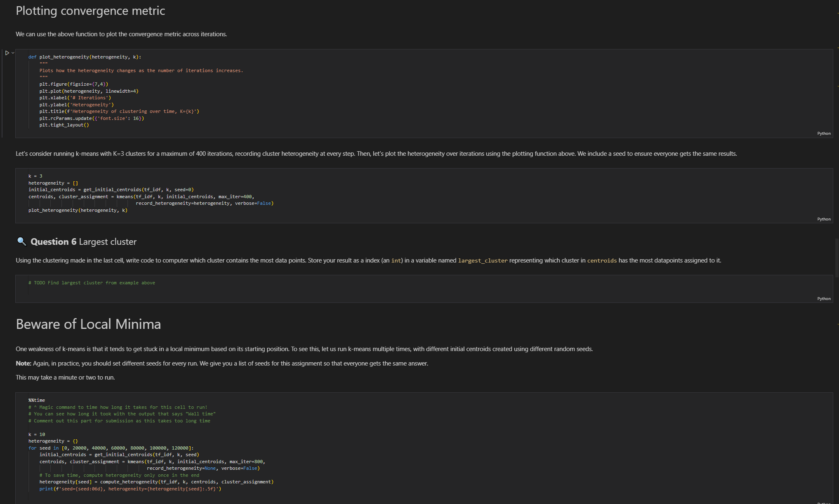839x504 pixels.
Task: Click the magnifier icon beside Question 6
Action: tap(21, 241)
